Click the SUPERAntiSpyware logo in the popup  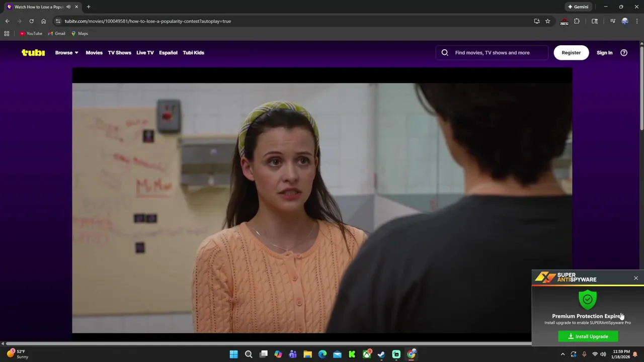coord(566,278)
